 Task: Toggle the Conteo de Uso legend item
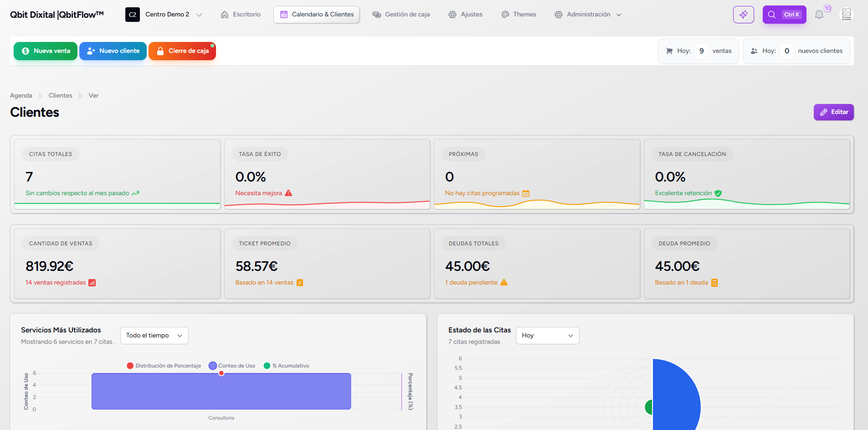[232, 366]
